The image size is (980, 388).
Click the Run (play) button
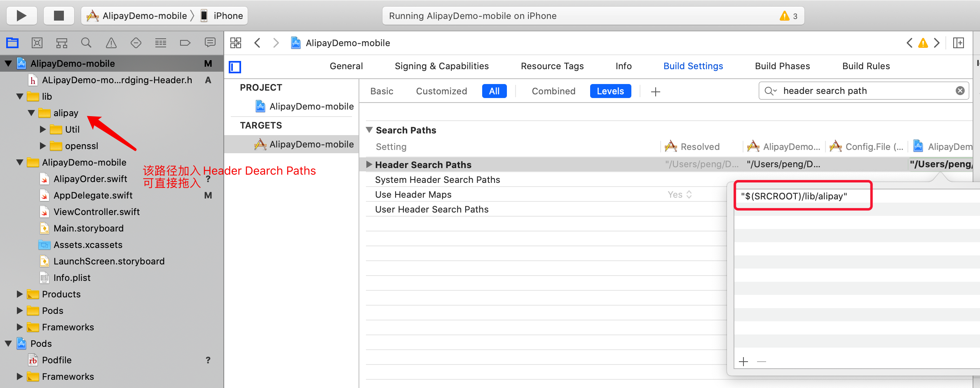pos(21,16)
